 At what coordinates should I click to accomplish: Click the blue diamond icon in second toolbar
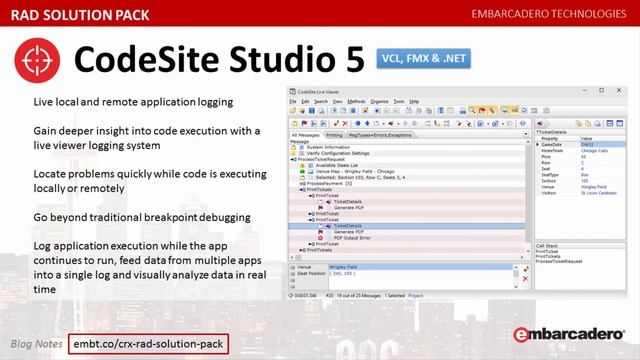(x=367, y=123)
